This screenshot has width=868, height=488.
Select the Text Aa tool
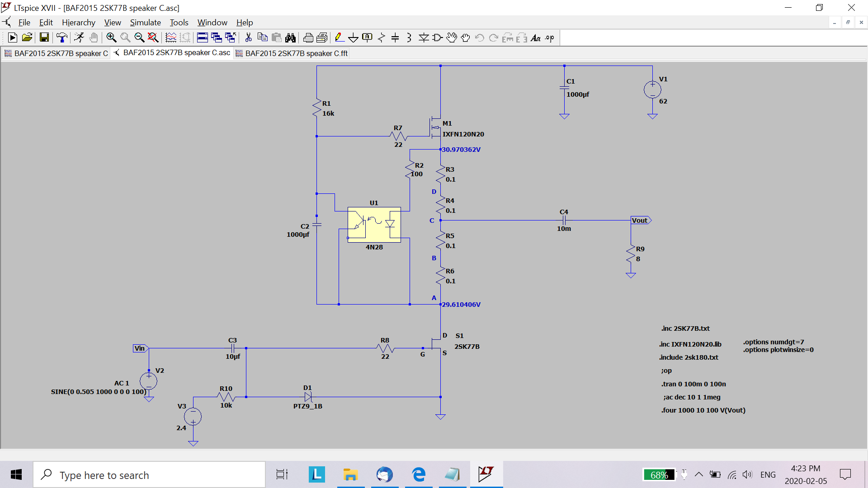(536, 38)
